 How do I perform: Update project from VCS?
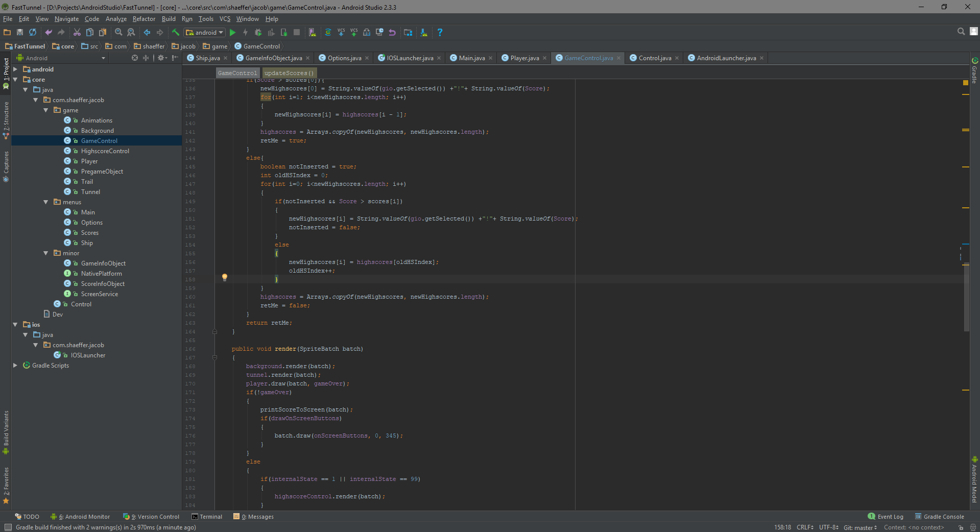(341, 32)
